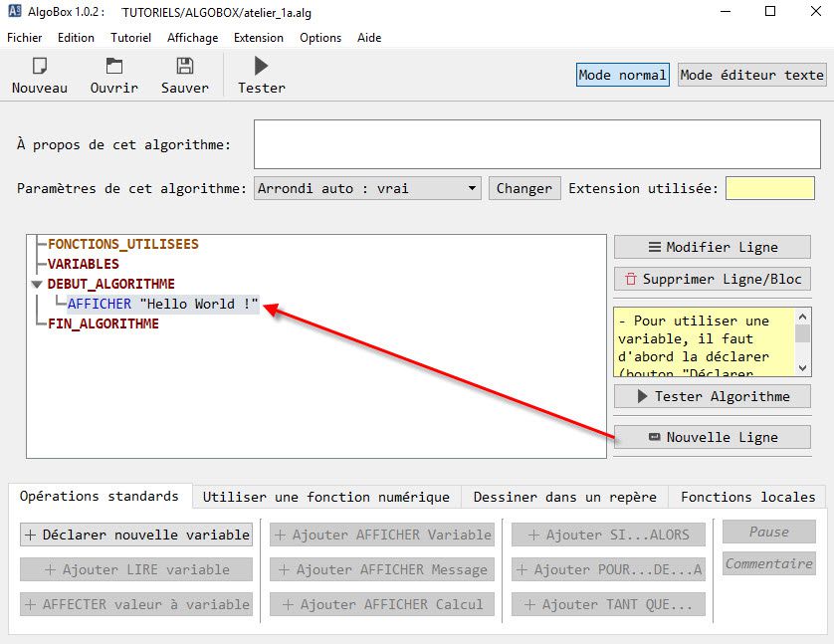The height and width of the screenshot is (644, 834).
Task: Click the Changer button
Action: point(524,188)
